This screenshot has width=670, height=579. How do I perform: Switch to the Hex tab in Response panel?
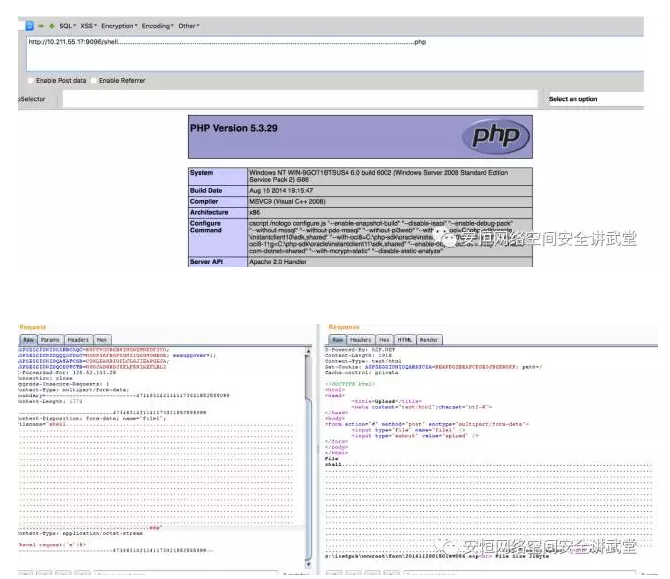(x=385, y=340)
